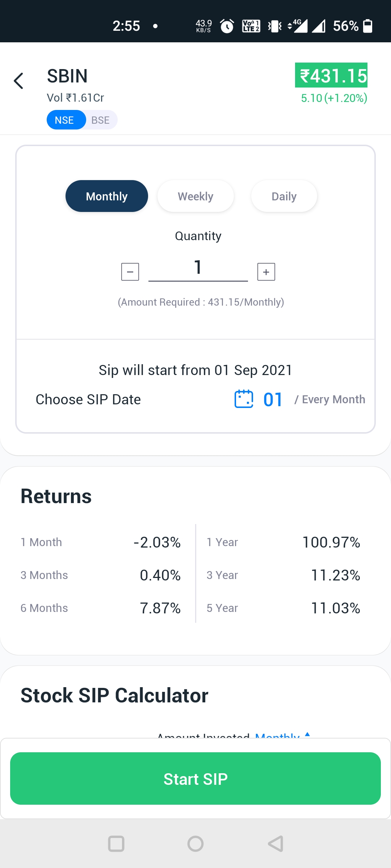Tap the Android home circle button
391x868 pixels.
(195, 844)
